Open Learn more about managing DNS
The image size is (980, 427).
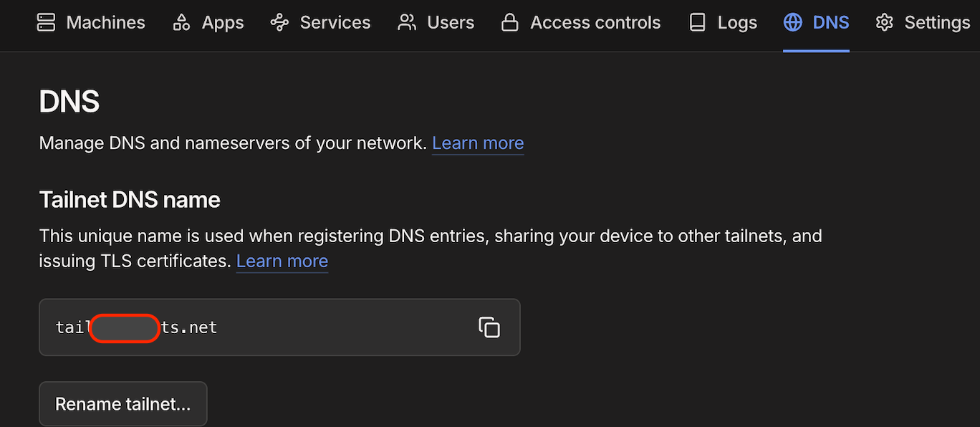pyautogui.click(x=478, y=143)
